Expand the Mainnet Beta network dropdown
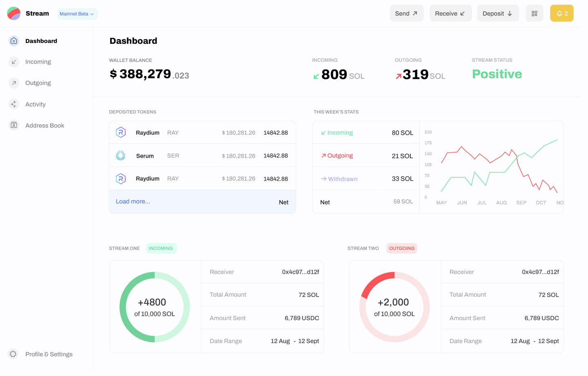This screenshot has height=376, width=588. tap(77, 14)
